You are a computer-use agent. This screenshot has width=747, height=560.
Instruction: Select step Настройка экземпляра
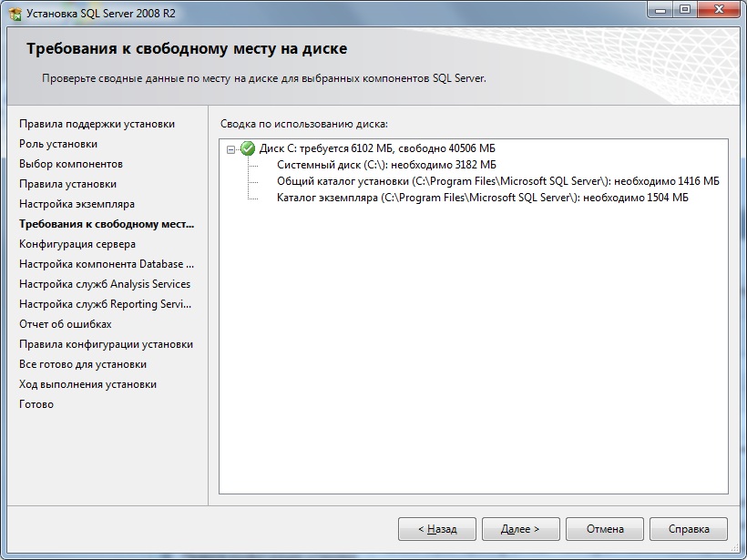[77, 204]
